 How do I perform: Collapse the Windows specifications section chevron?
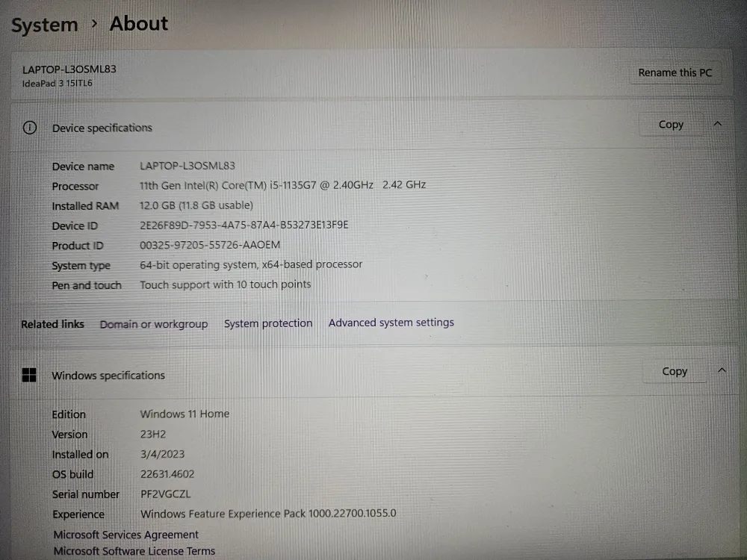click(x=722, y=370)
